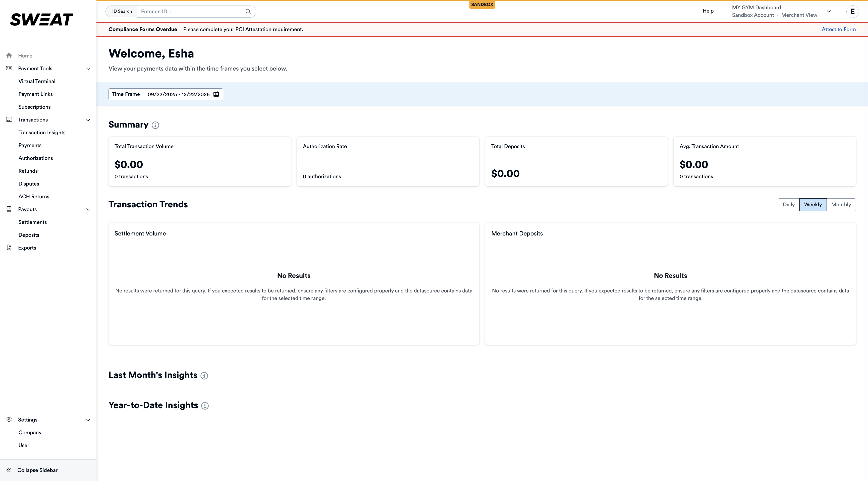The height and width of the screenshot is (481, 868).
Task: Open the user avatar E menu
Action: pos(852,12)
